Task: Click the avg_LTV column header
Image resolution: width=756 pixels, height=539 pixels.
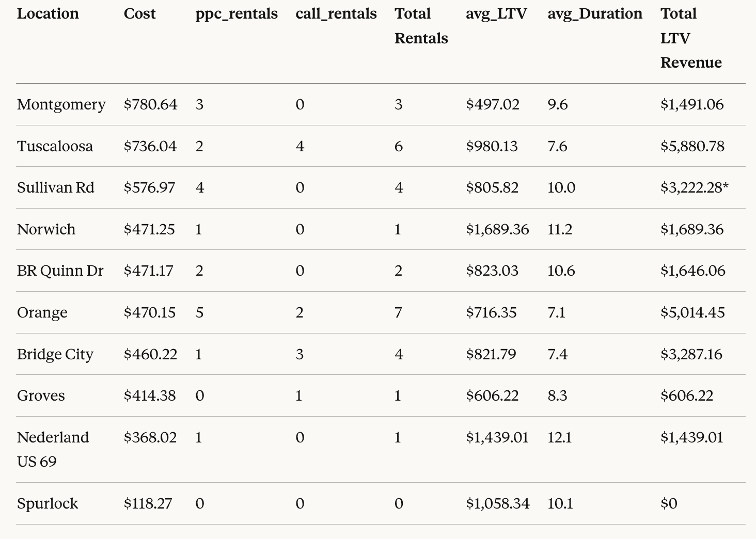Action: [x=496, y=14]
